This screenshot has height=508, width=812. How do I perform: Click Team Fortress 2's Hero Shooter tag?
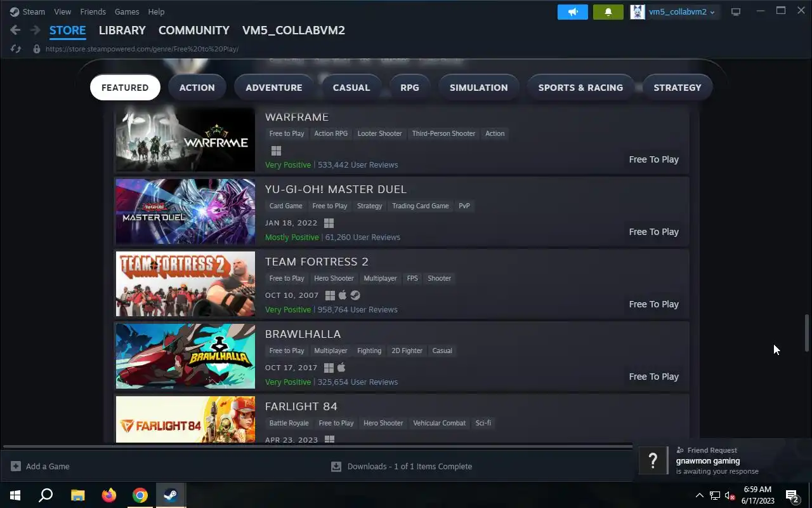[334, 278]
